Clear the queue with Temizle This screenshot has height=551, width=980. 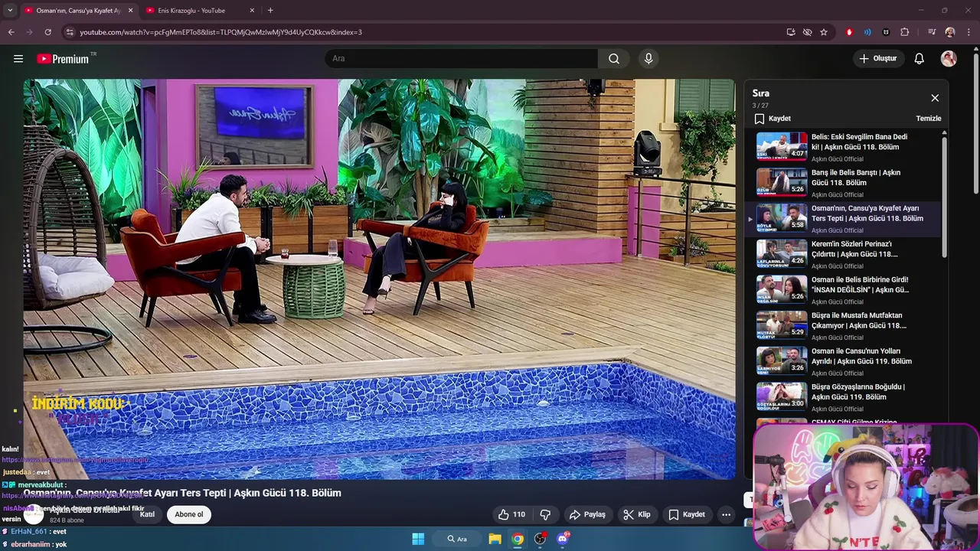click(x=929, y=119)
